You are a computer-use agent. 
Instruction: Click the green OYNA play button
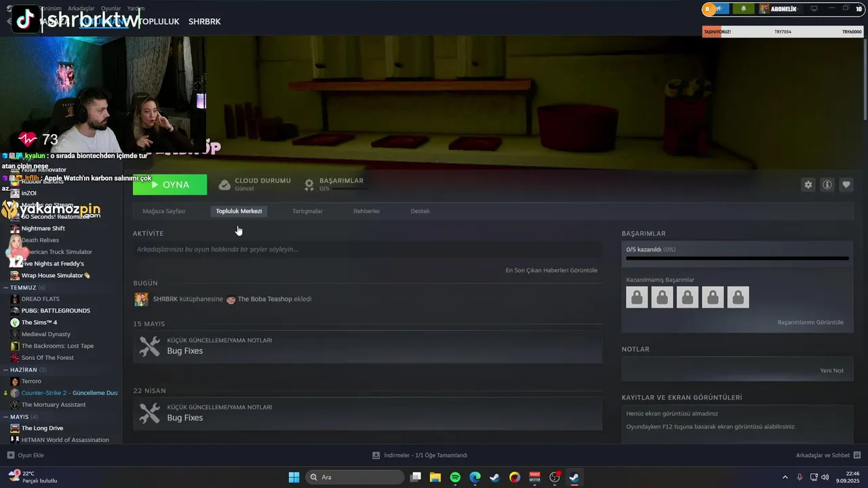170,184
